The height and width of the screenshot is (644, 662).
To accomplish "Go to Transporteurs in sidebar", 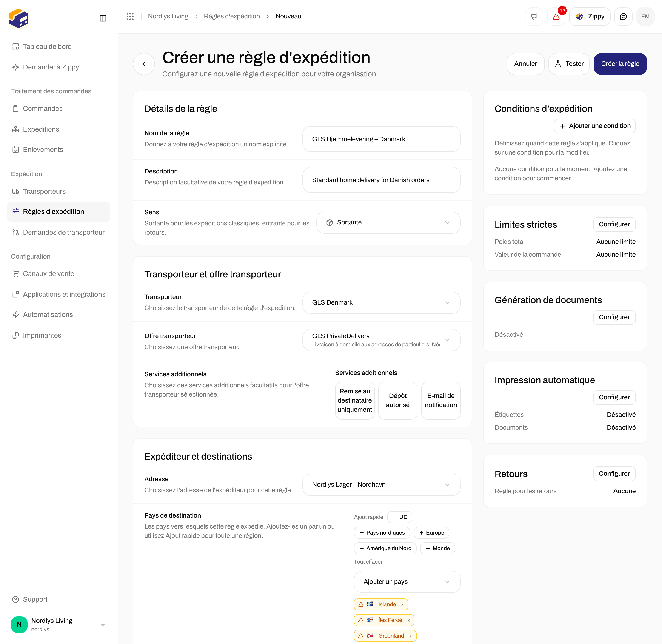I will point(59,191).
